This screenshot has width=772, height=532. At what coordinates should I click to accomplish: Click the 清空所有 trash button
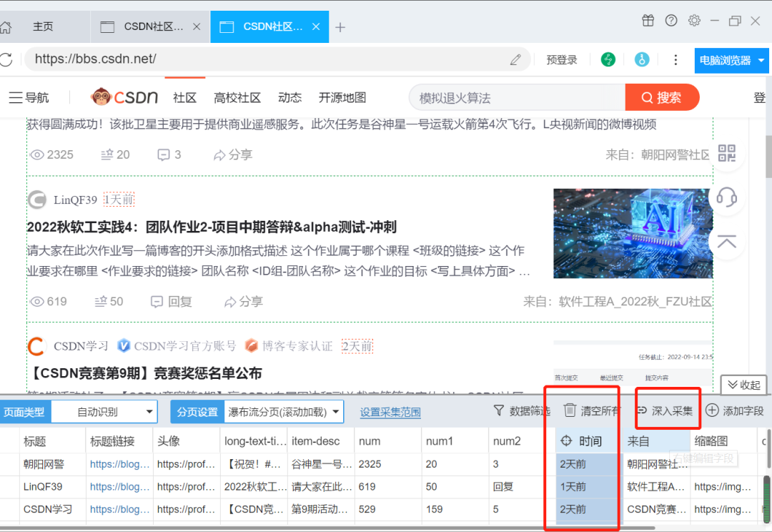pyautogui.click(x=592, y=410)
